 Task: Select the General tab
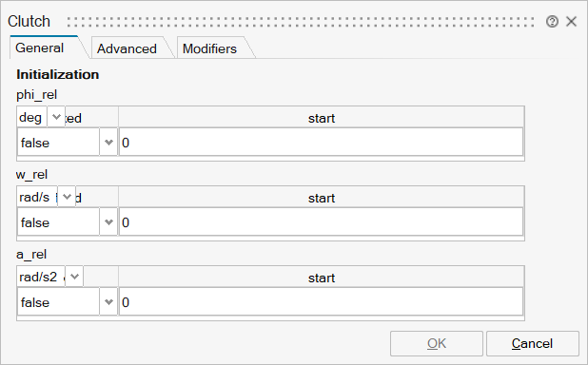(x=40, y=48)
